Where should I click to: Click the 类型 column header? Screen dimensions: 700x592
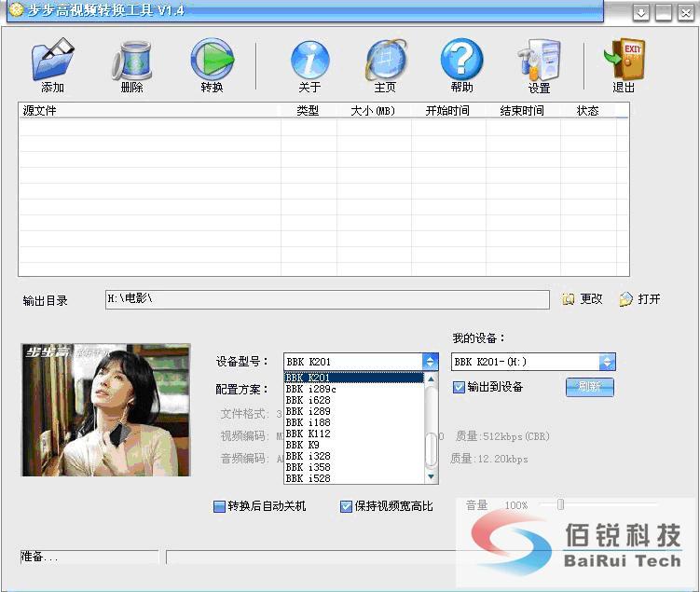click(x=309, y=111)
